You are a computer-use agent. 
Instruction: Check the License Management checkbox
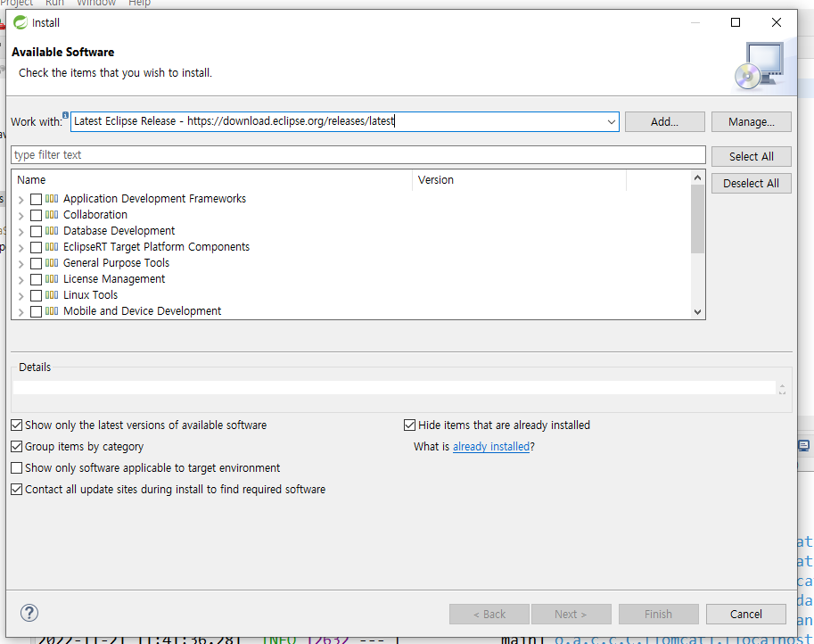[36, 279]
